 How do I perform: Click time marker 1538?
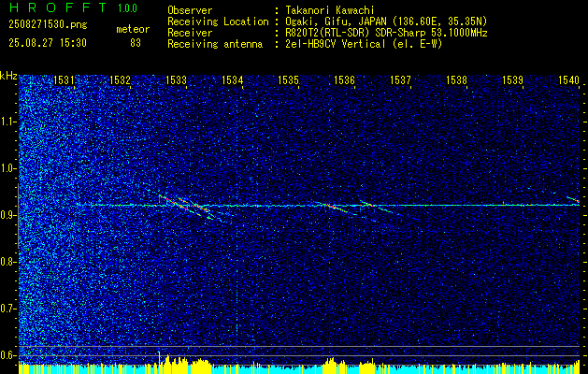[x=456, y=80]
